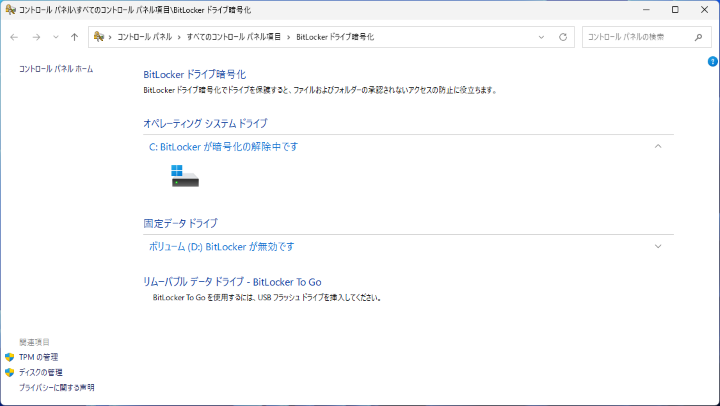This screenshot has height=406, width=720.
Task: Click the back navigation arrow
Action: 14,37
